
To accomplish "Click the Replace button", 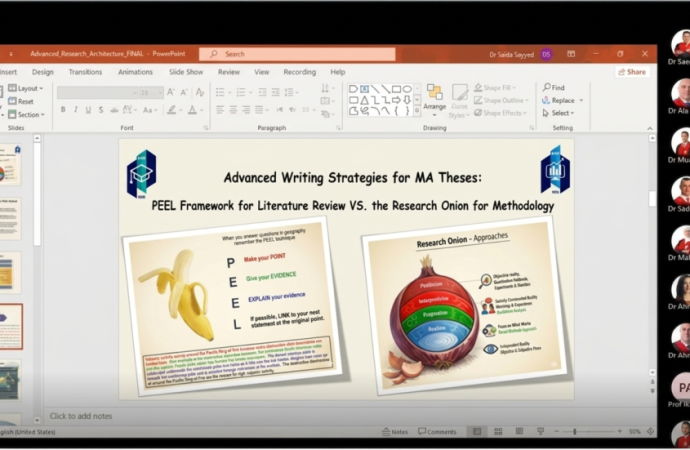I will pos(562,100).
